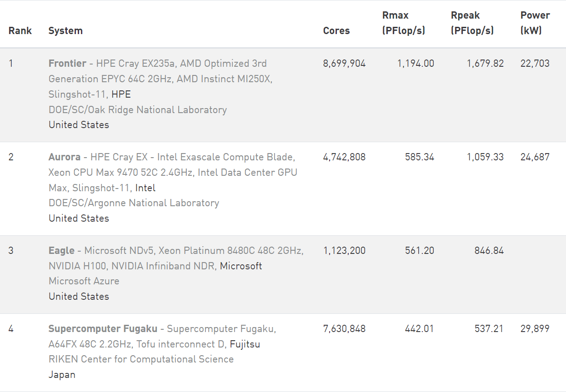The height and width of the screenshot is (392, 566).
Task: Open the Eagle system link
Action: pyautogui.click(x=61, y=250)
